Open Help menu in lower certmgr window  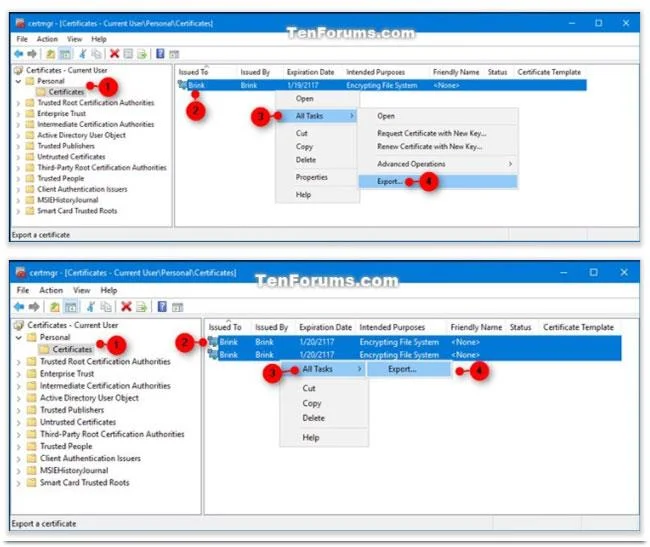tap(109, 290)
